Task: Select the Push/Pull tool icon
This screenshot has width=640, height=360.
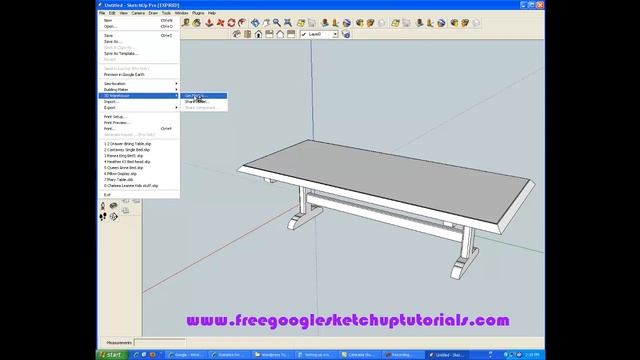Action: point(209,23)
